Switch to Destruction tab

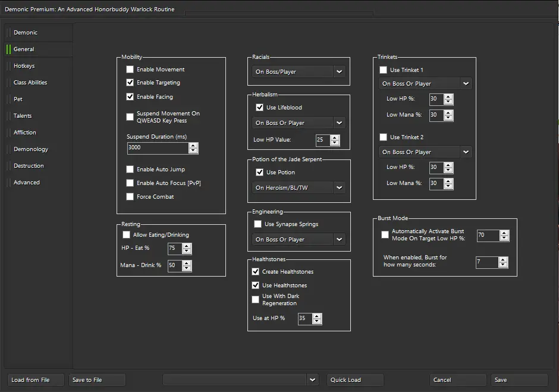(x=39, y=165)
